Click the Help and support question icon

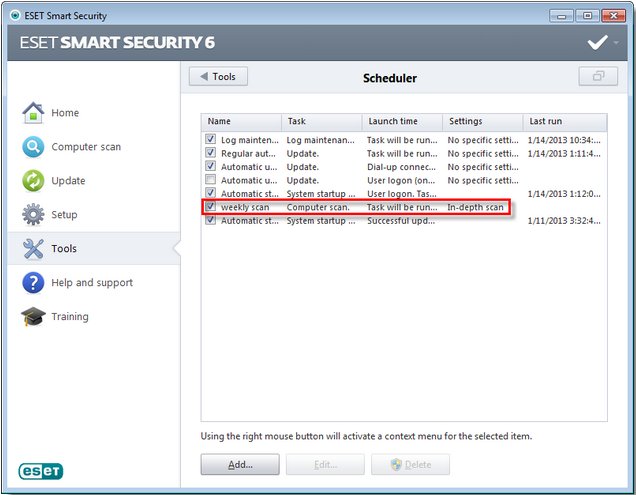pos(33,282)
